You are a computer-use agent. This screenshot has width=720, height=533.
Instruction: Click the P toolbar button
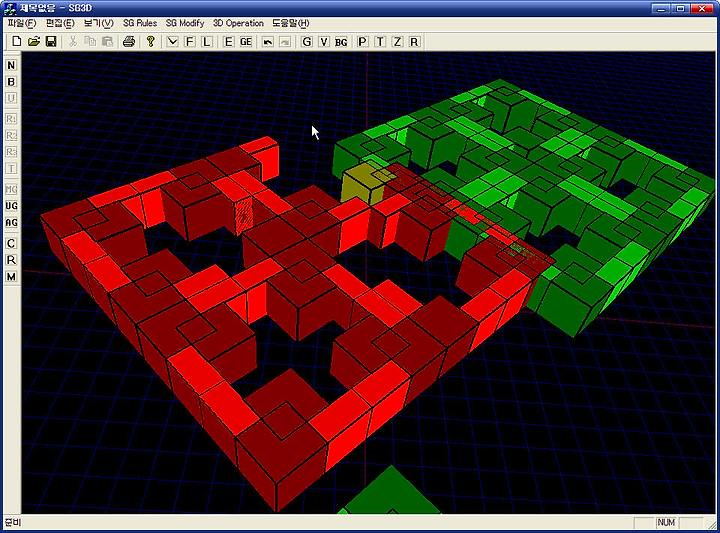coord(362,42)
